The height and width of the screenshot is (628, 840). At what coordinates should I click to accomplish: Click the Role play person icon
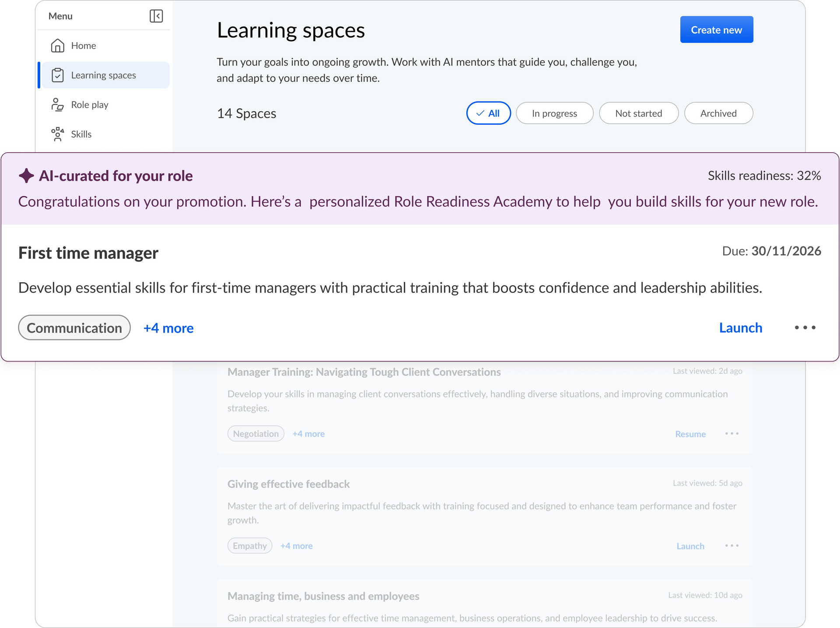click(x=58, y=105)
